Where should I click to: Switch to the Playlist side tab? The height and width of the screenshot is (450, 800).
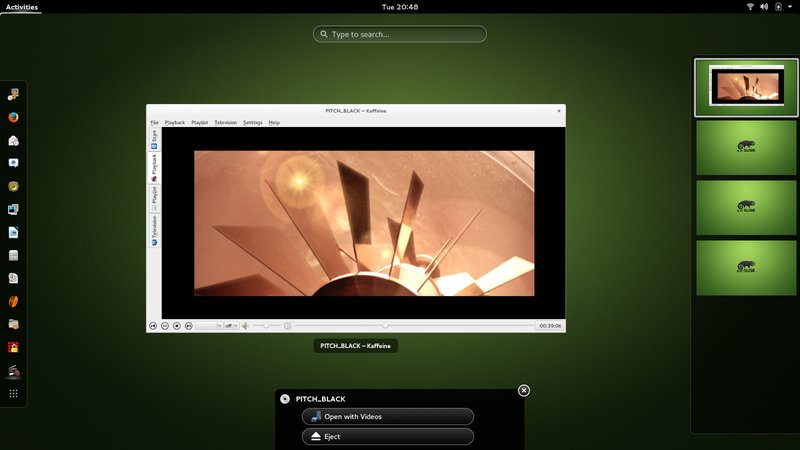[154, 198]
